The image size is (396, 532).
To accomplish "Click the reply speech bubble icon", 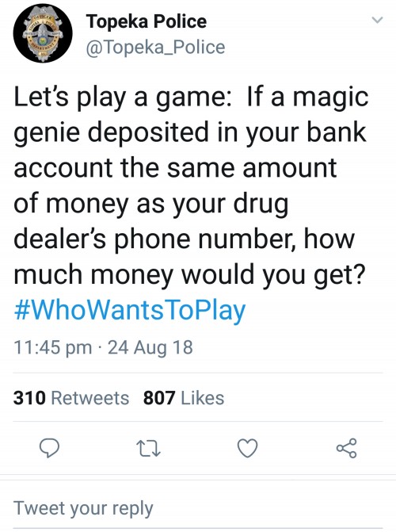I will tap(50, 448).
